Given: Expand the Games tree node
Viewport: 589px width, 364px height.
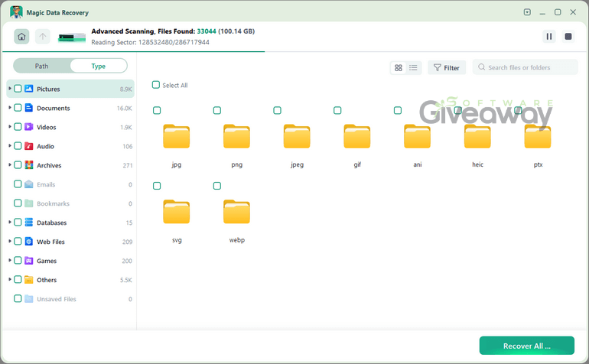Looking at the screenshot, I should click(x=10, y=260).
